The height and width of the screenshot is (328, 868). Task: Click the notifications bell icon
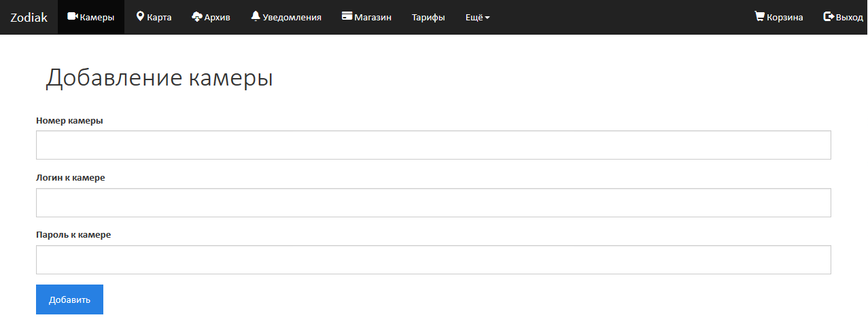tap(256, 16)
